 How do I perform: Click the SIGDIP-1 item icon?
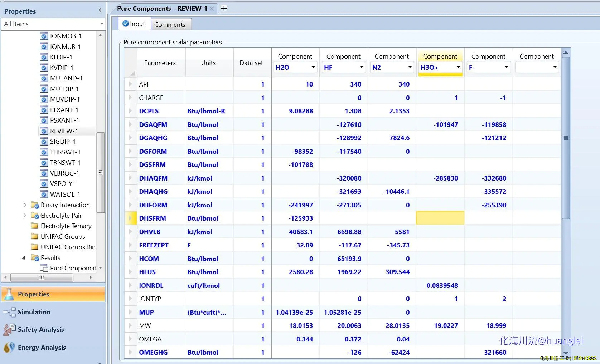coord(44,142)
